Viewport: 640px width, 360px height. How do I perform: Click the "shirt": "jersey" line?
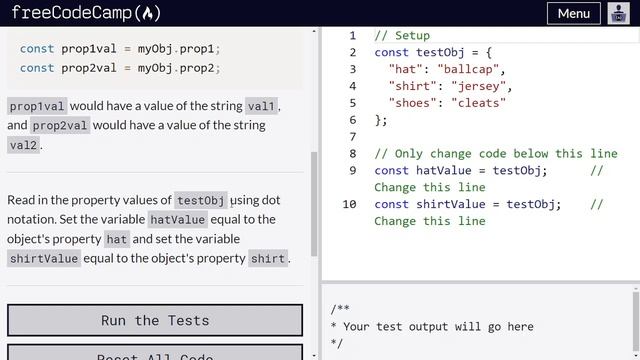pyautogui.click(x=450, y=86)
